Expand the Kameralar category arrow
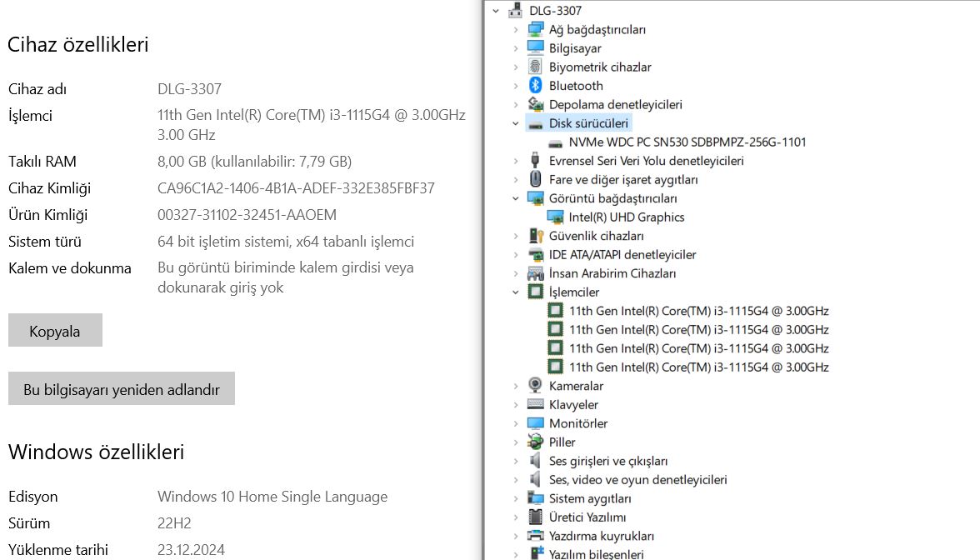 (516, 386)
